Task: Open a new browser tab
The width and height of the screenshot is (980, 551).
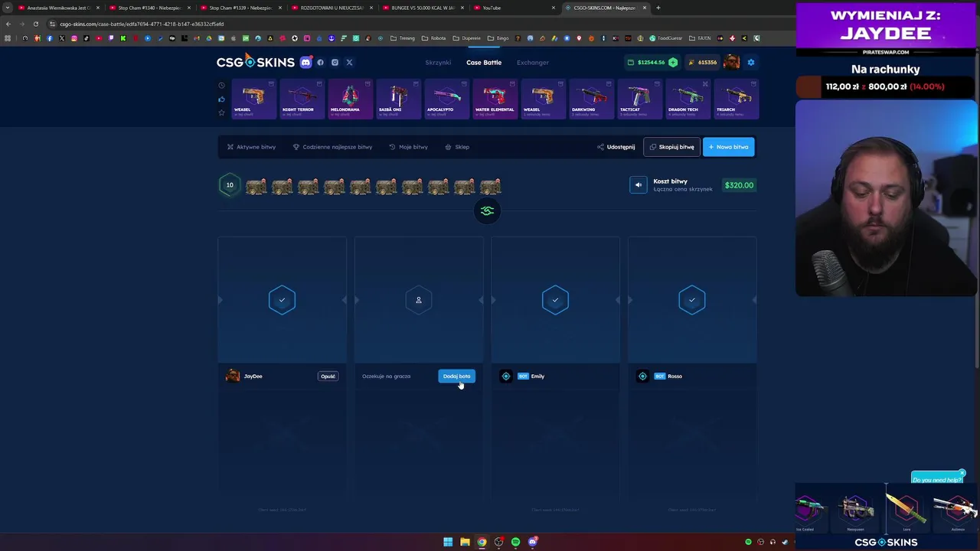Action: pos(658,8)
